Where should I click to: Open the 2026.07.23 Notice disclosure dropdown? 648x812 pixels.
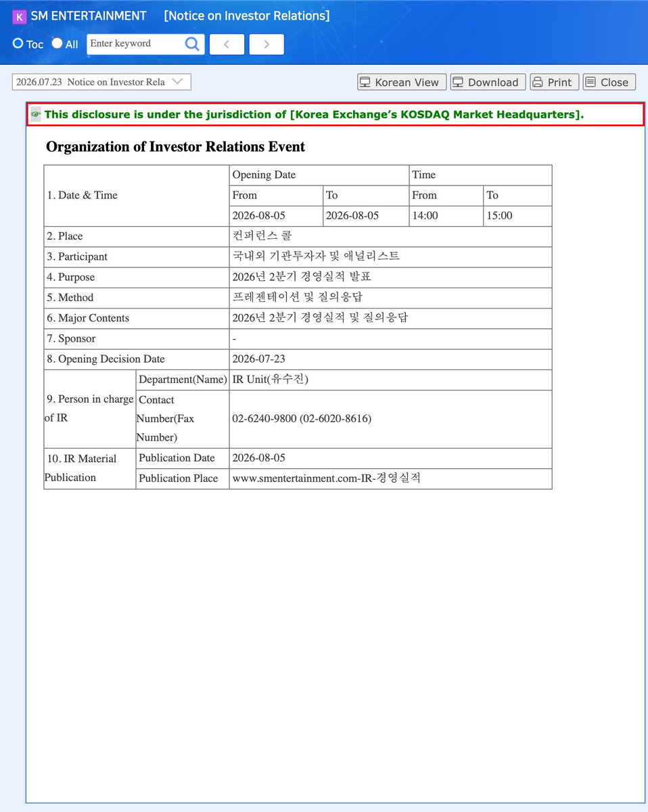[101, 82]
